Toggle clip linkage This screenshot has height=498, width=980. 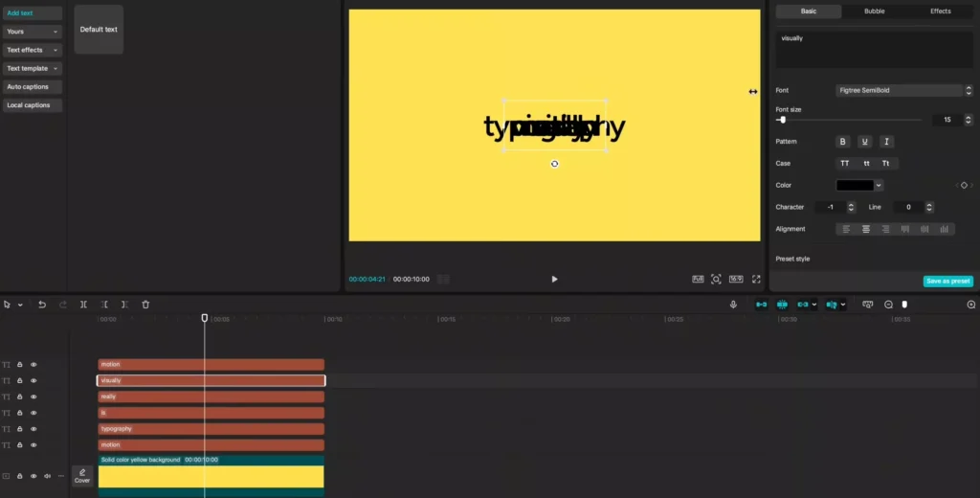click(803, 305)
